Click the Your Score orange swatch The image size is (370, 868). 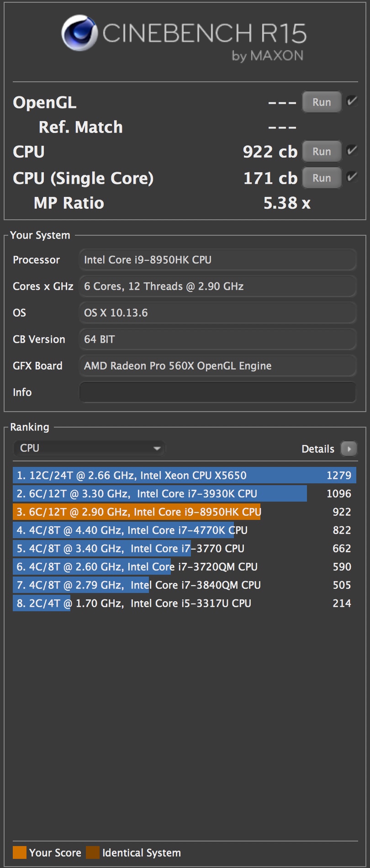(x=20, y=852)
